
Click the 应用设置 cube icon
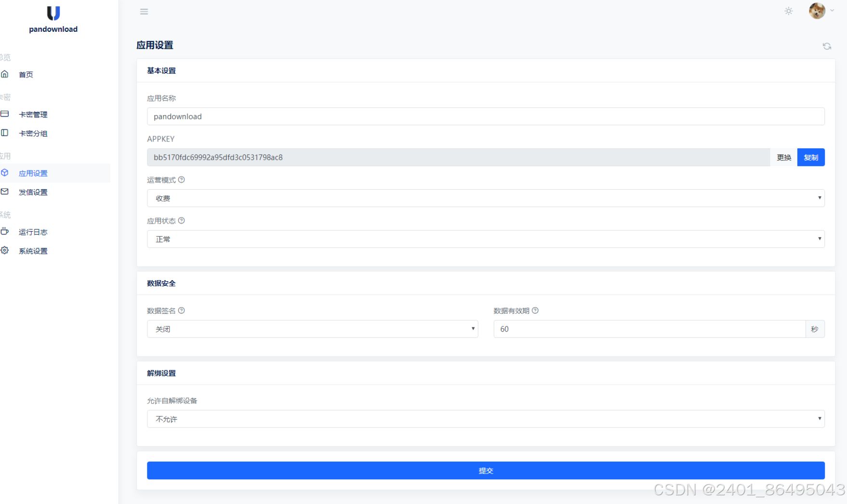tap(5, 173)
